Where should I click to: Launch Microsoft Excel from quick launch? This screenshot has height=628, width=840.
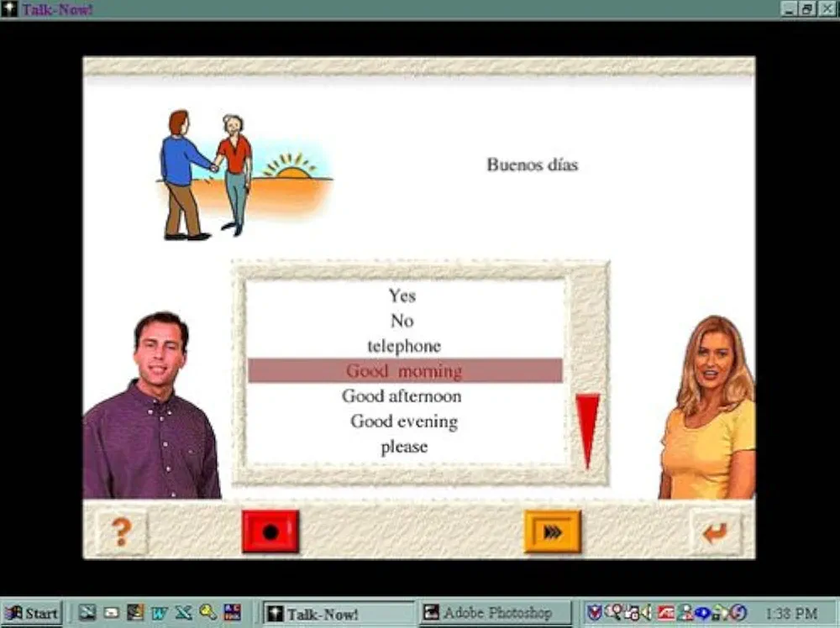(x=183, y=612)
